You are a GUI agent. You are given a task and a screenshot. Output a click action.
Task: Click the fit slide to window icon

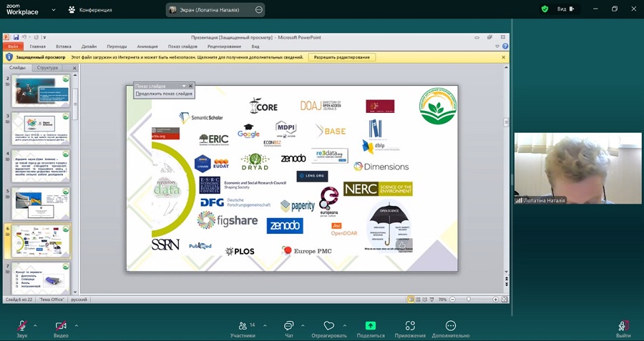click(504, 300)
